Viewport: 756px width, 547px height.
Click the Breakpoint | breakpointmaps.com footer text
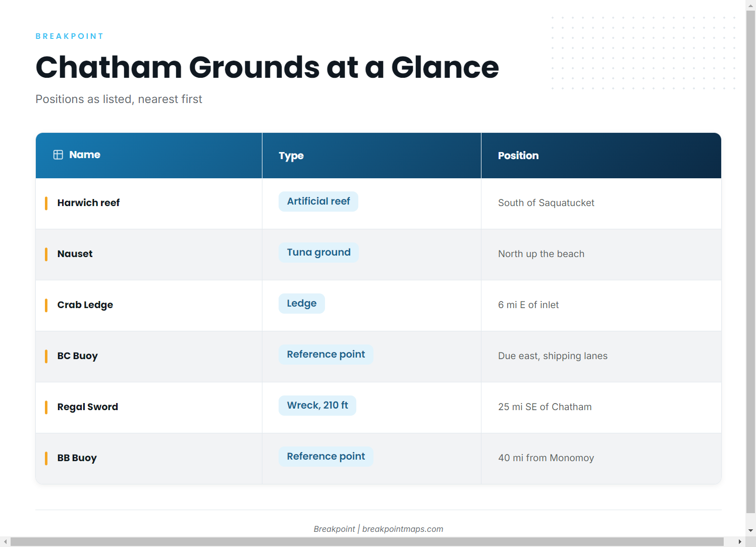coord(379,529)
